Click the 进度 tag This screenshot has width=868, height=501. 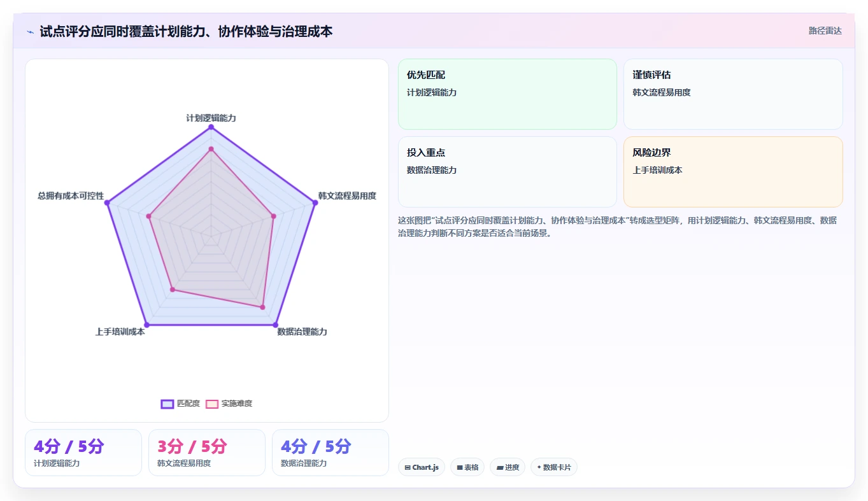508,467
